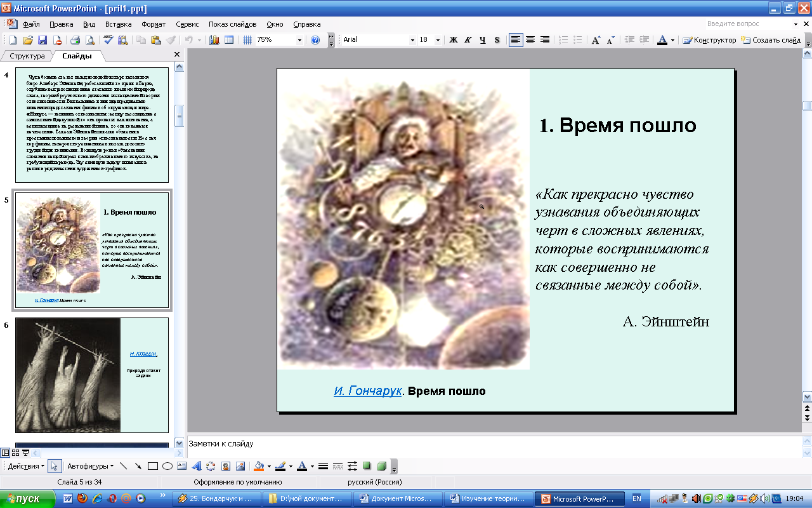812x508 pixels.
Task: Open the zoom 75% dropdown
Action: click(x=300, y=40)
